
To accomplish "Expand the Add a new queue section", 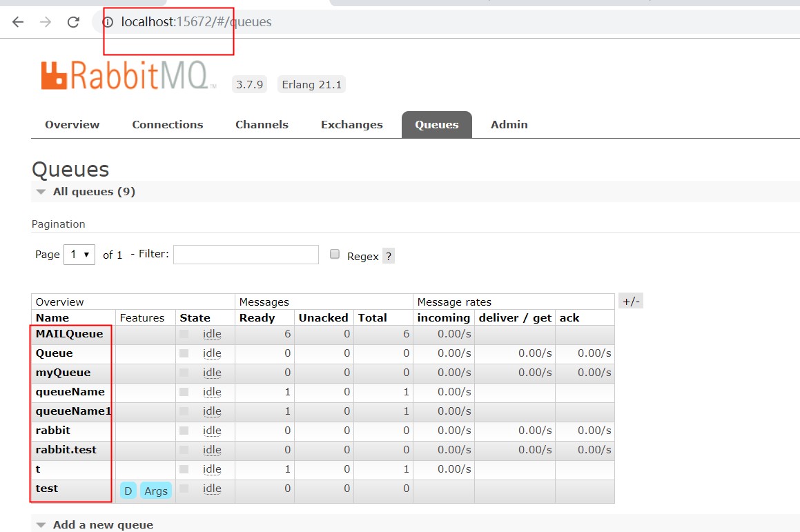I will coord(95,525).
